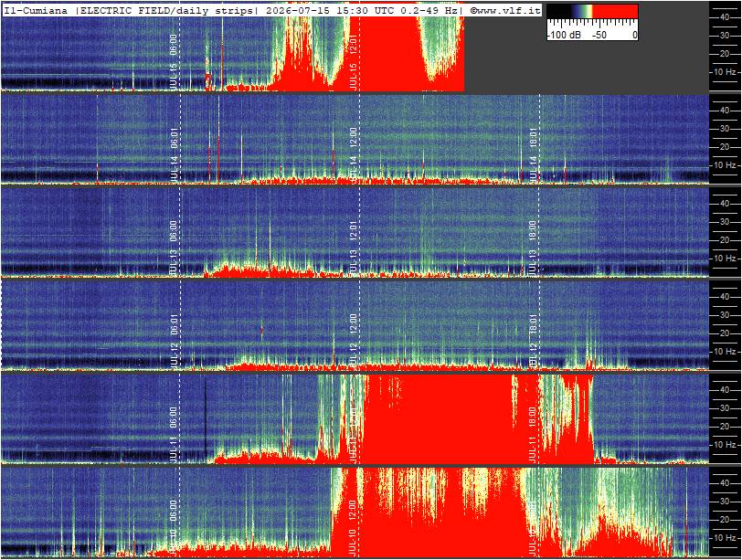Click the 12:01 time marker on the JUL 15 strip

point(353,44)
